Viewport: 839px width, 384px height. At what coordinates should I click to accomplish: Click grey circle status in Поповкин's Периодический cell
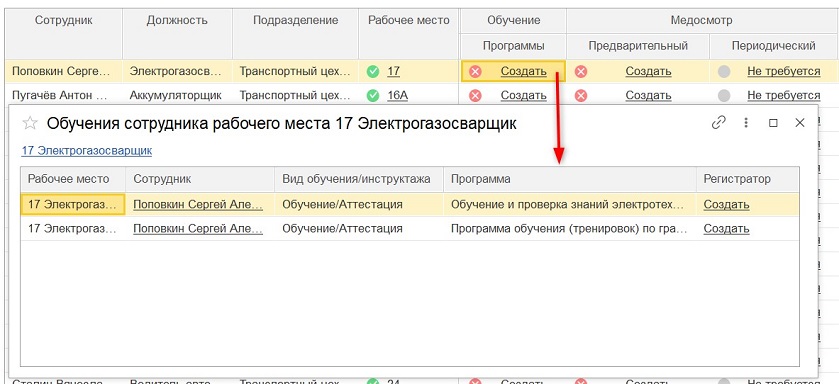(x=724, y=71)
